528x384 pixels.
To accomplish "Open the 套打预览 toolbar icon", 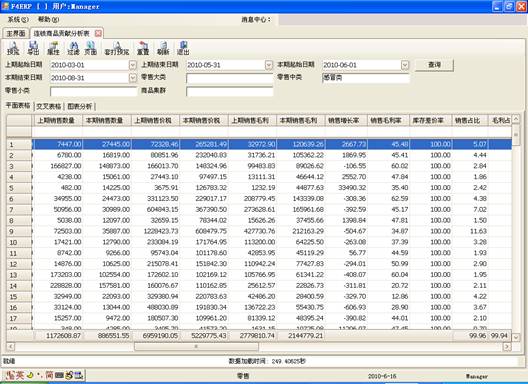I will (x=117, y=48).
